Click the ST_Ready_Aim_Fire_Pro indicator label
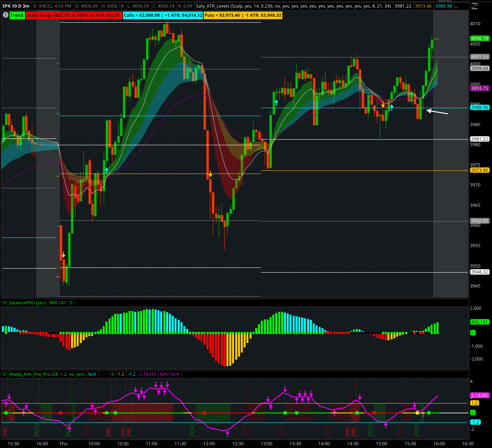Viewport: 492px width, 448px height. (44, 374)
